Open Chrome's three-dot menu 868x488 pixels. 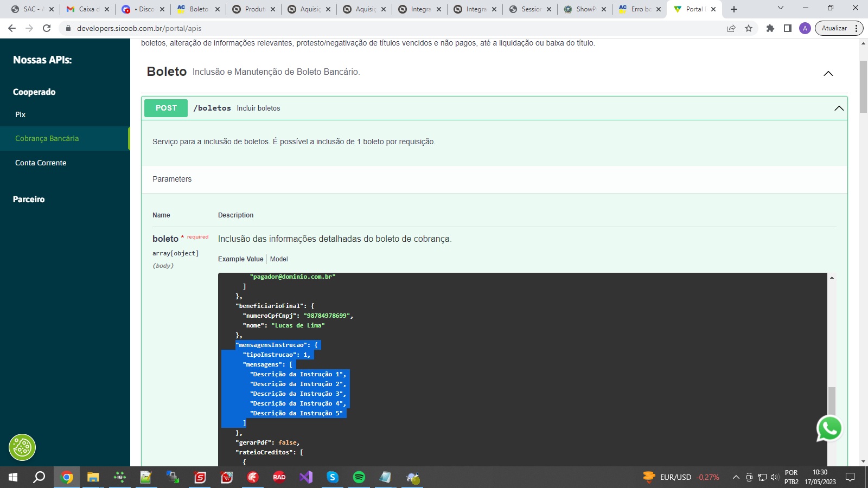[857, 28]
